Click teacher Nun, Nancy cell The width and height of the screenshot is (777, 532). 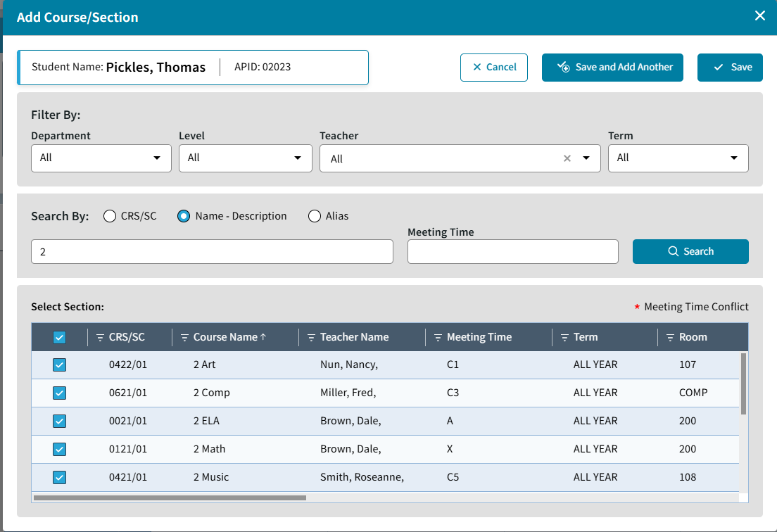tap(349, 365)
